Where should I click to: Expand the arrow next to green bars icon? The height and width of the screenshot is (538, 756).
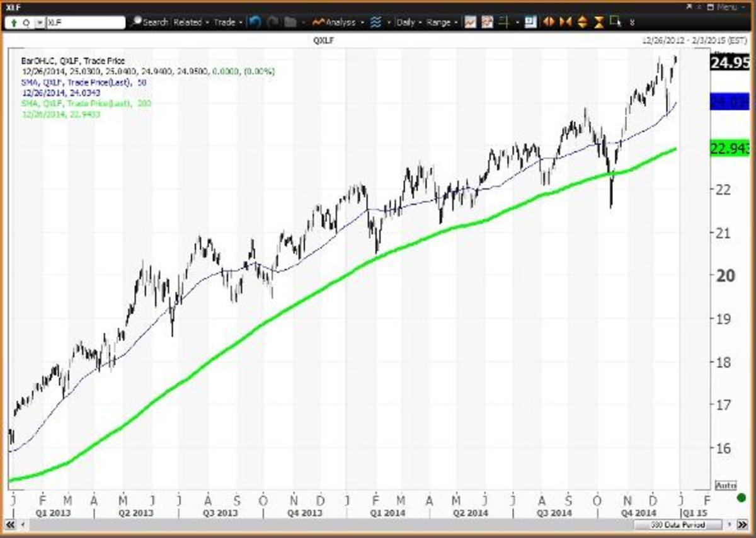pyautogui.click(x=517, y=23)
